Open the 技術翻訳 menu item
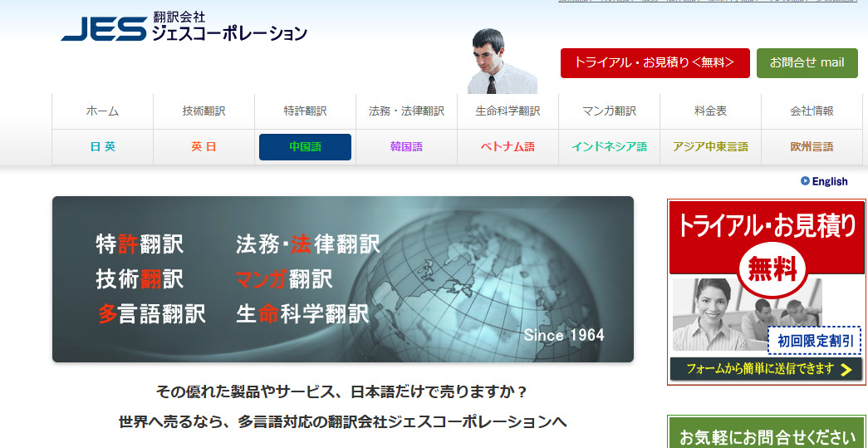The image size is (868, 448). 204,111
